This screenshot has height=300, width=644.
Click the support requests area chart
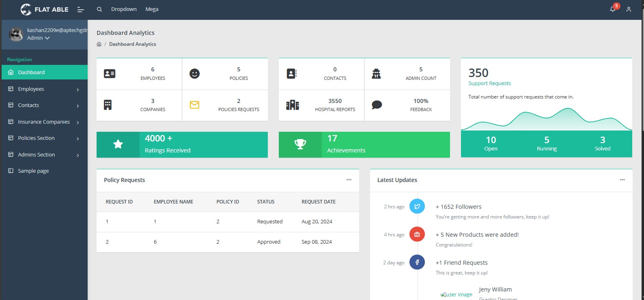(547, 119)
